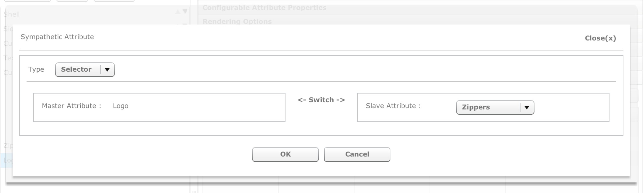The image size is (644, 193).
Task: Open the Slave Attribute Zippers dropdown
Action: click(488, 107)
